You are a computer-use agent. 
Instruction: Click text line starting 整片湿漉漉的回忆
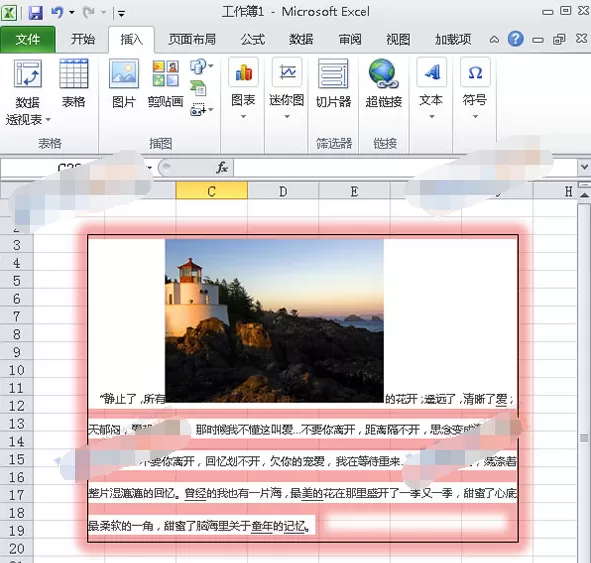coord(302,493)
